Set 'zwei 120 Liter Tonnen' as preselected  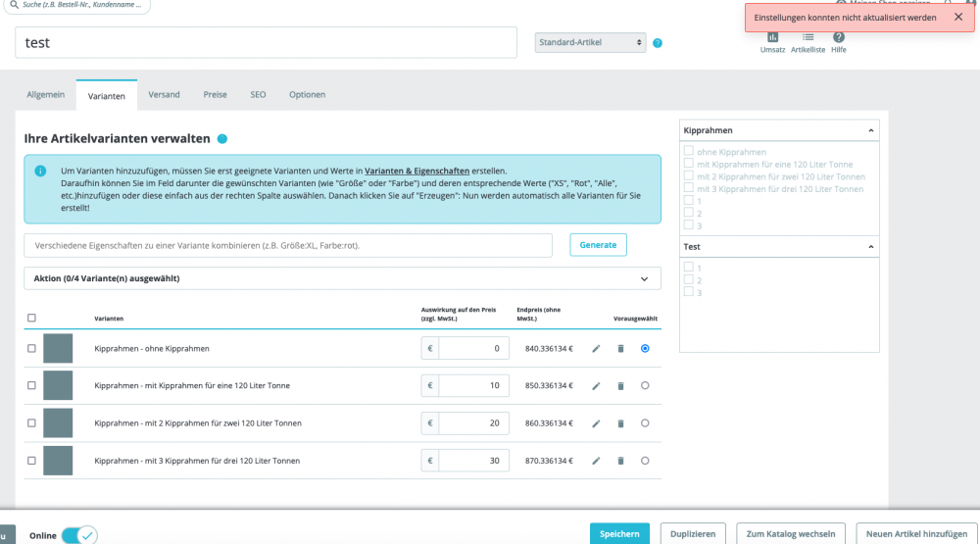645,423
